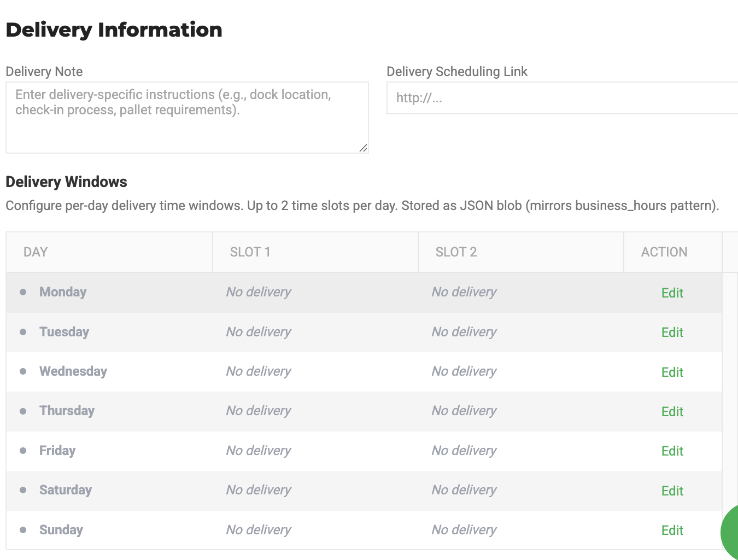Screen dimensions: 738x560
Task: Focus the Delivery Scheduling Link field
Action: point(562,98)
